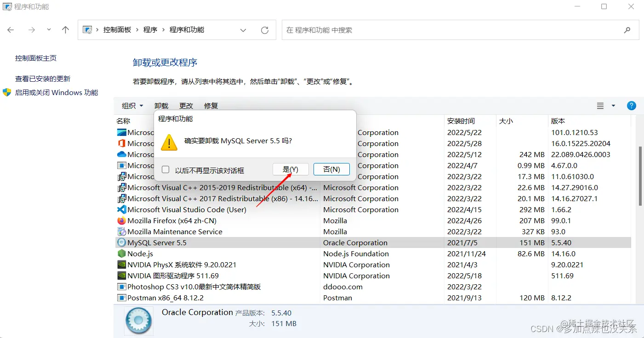This screenshot has height=338, width=644.
Task: Open help with the question mark icon
Action: pos(632,106)
